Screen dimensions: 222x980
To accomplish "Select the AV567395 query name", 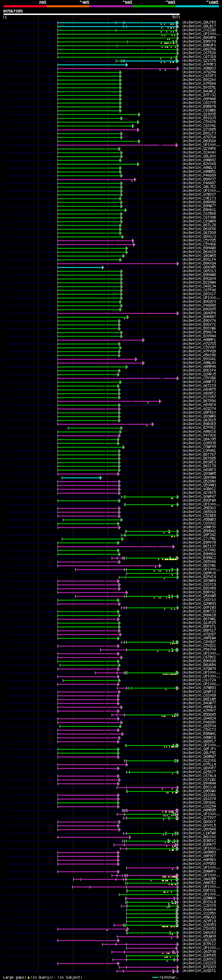I will (13, 11).
